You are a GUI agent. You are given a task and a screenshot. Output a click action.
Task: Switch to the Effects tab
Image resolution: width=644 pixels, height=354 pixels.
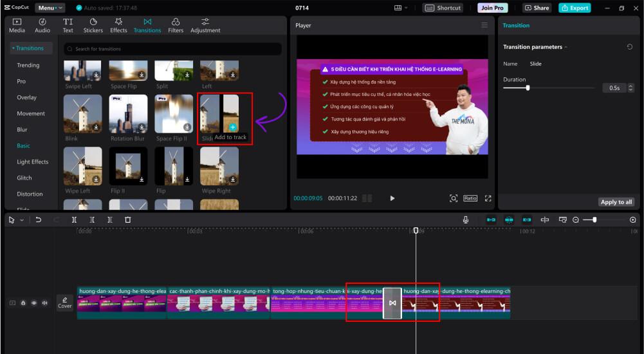tap(118, 26)
